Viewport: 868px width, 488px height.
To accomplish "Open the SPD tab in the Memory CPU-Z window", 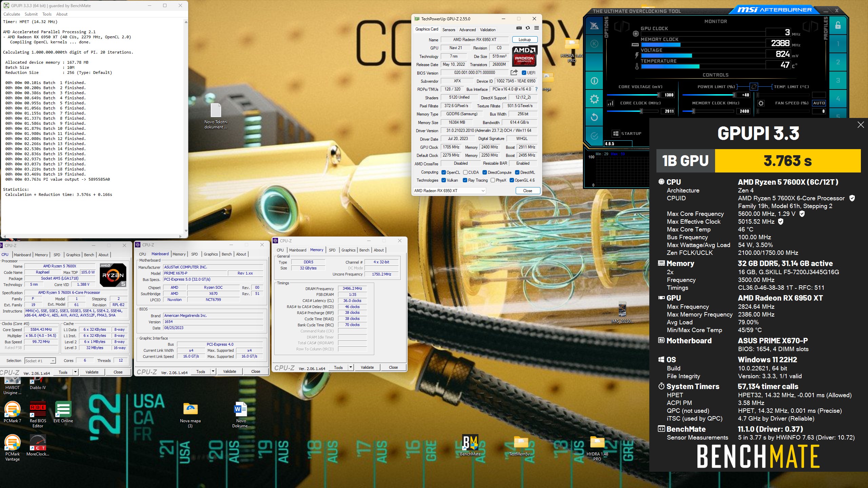I will point(332,250).
